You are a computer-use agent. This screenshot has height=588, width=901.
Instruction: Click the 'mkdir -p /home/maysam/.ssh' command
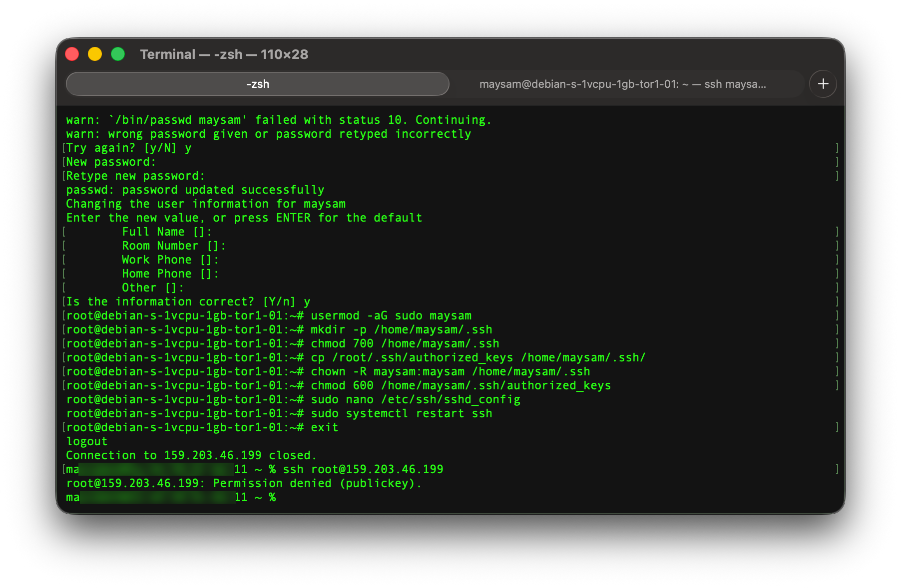click(x=402, y=330)
